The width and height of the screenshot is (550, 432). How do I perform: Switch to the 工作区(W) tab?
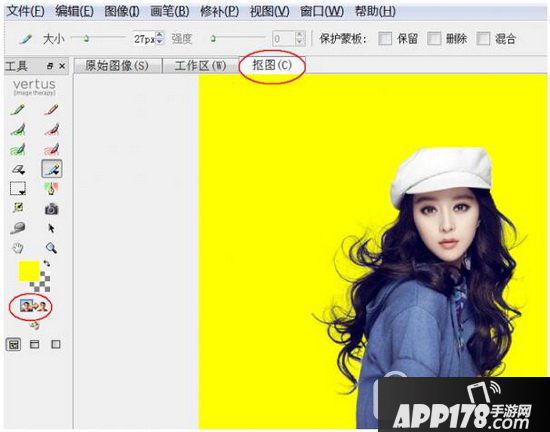[x=200, y=66]
